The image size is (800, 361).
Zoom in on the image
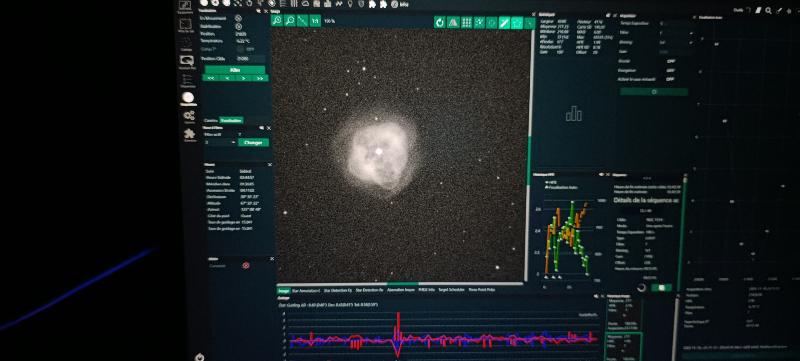[x=277, y=21]
